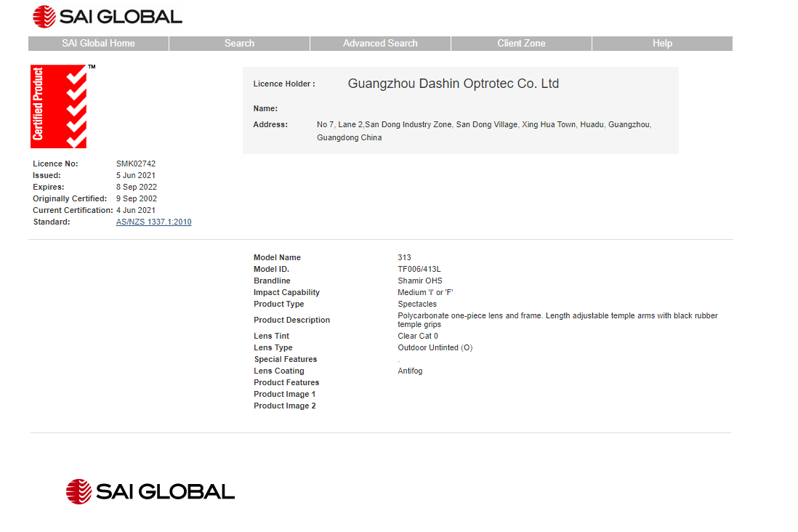
Task: Click the address line starting No 7, Lane 2
Action: click(484, 125)
